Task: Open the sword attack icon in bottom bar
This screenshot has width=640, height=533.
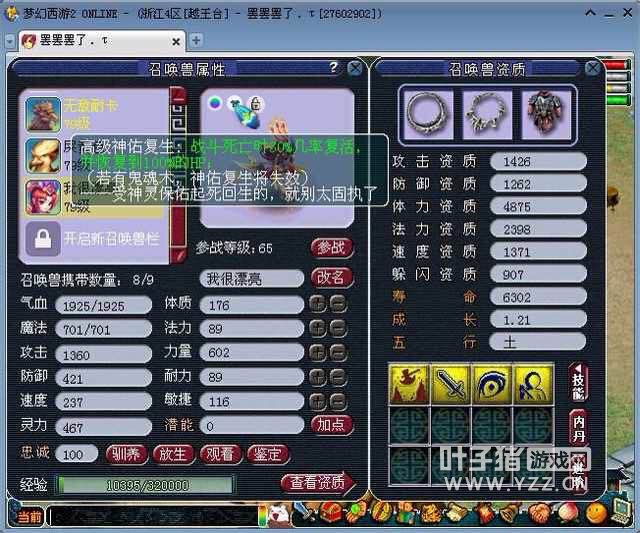Action: point(304,512)
